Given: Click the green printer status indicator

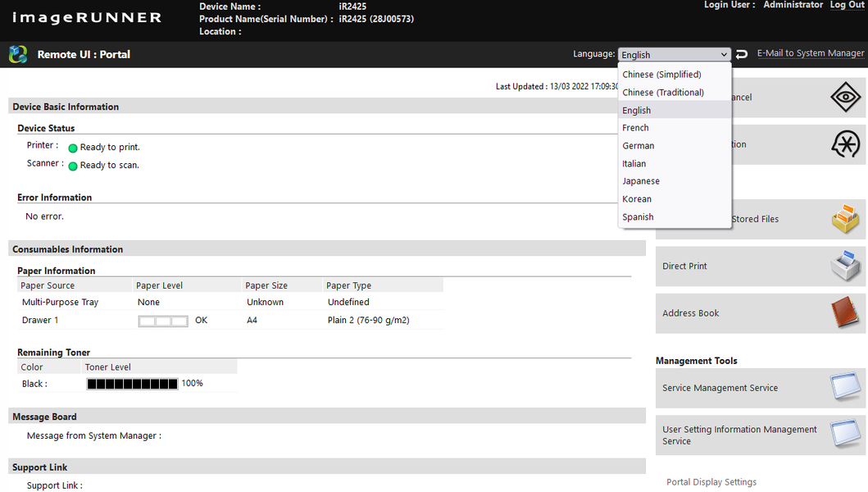Looking at the screenshot, I should 72,148.
